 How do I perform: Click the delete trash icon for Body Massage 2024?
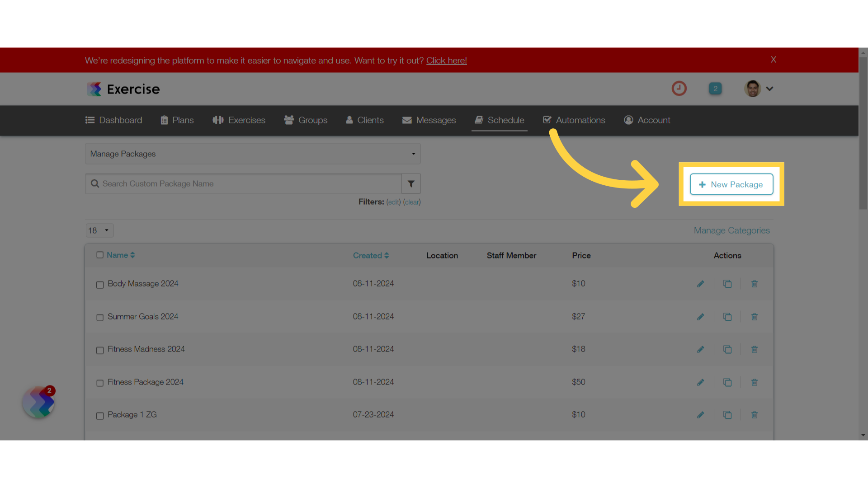[x=755, y=284]
